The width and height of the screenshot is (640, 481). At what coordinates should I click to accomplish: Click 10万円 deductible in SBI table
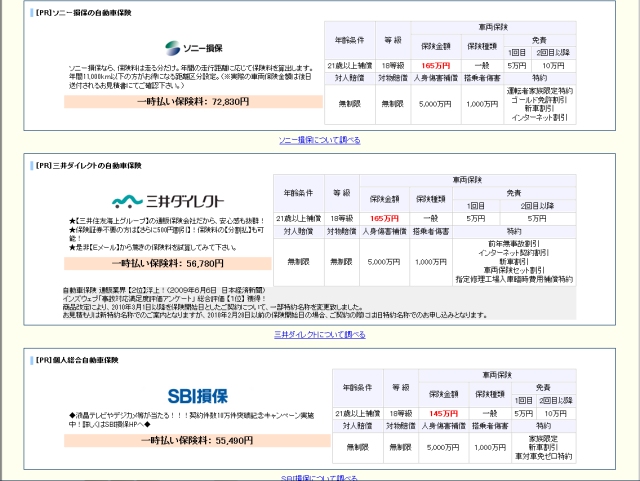tap(555, 414)
